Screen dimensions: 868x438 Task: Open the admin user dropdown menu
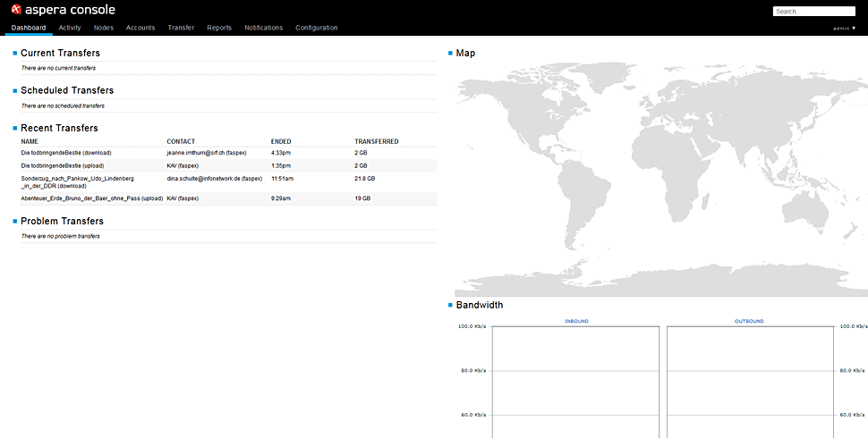(844, 29)
